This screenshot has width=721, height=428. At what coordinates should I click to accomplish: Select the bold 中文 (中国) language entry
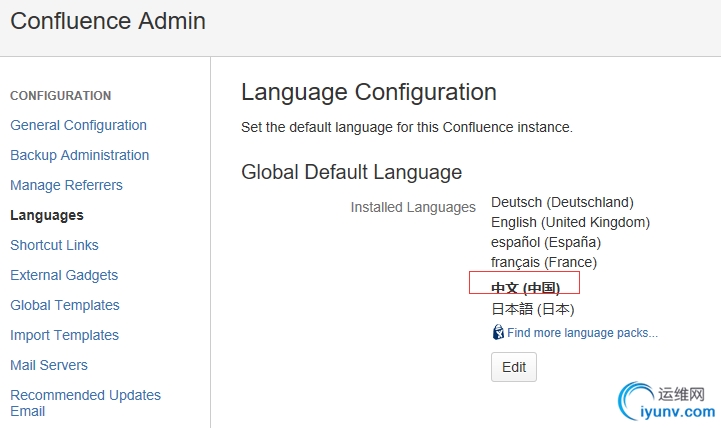pyautogui.click(x=525, y=288)
